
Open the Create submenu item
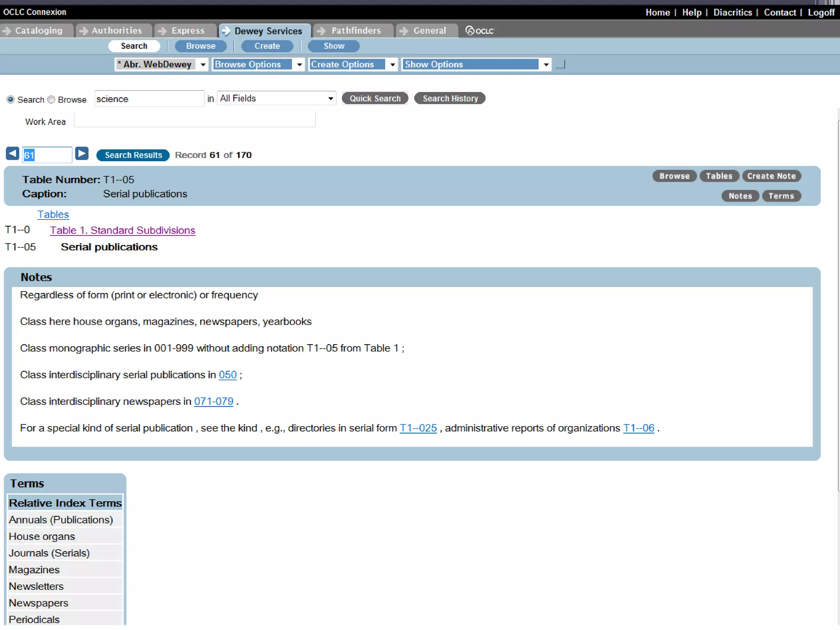click(267, 46)
